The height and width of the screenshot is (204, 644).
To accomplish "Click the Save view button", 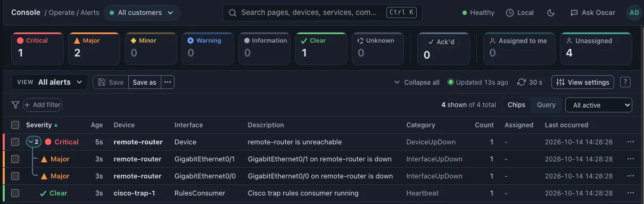I will (x=111, y=82).
